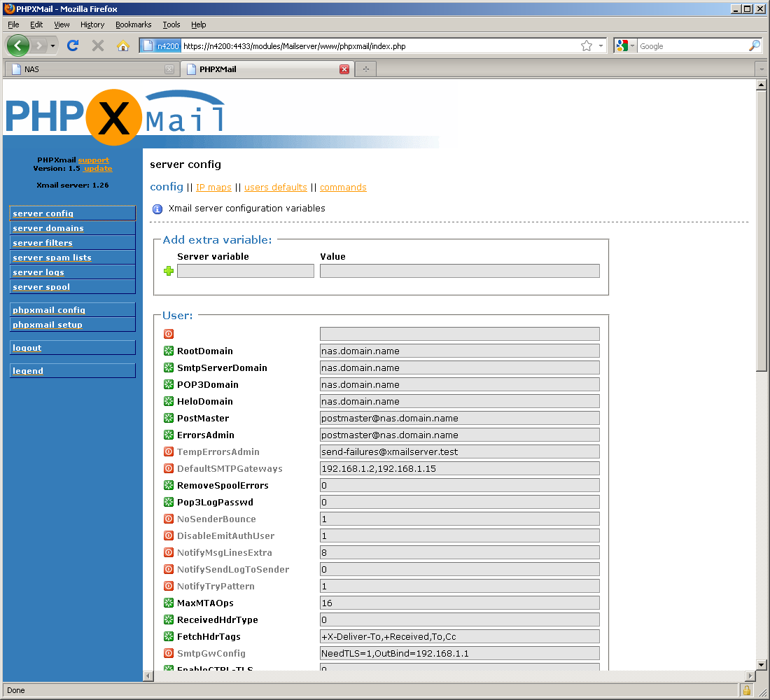Open the search engine selector dropdown
The width and height of the screenshot is (770, 700).
click(x=625, y=45)
